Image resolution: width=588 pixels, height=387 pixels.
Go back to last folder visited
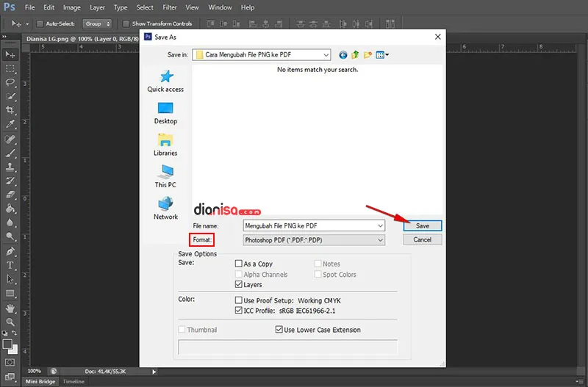[343, 55]
